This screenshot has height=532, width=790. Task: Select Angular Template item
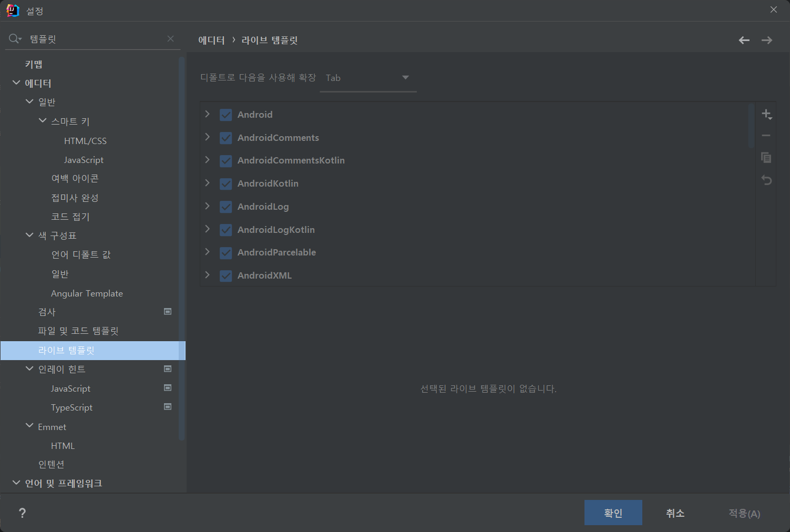click(87, 293)
